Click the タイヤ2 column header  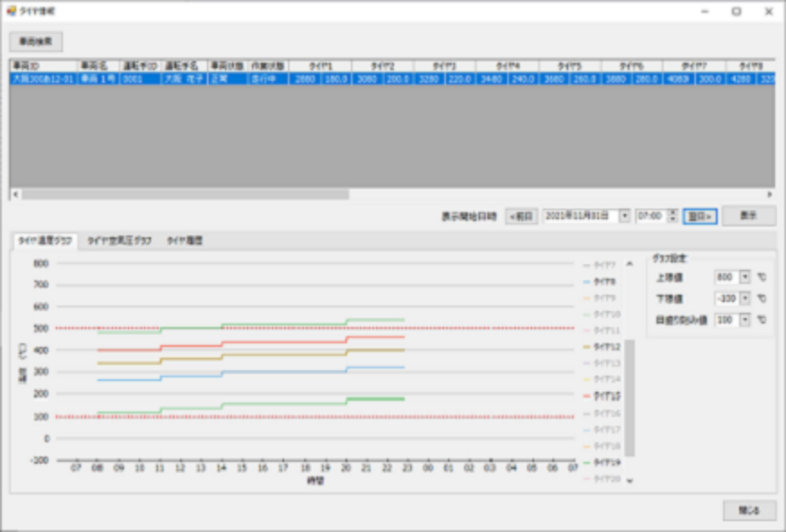[382, 66]
